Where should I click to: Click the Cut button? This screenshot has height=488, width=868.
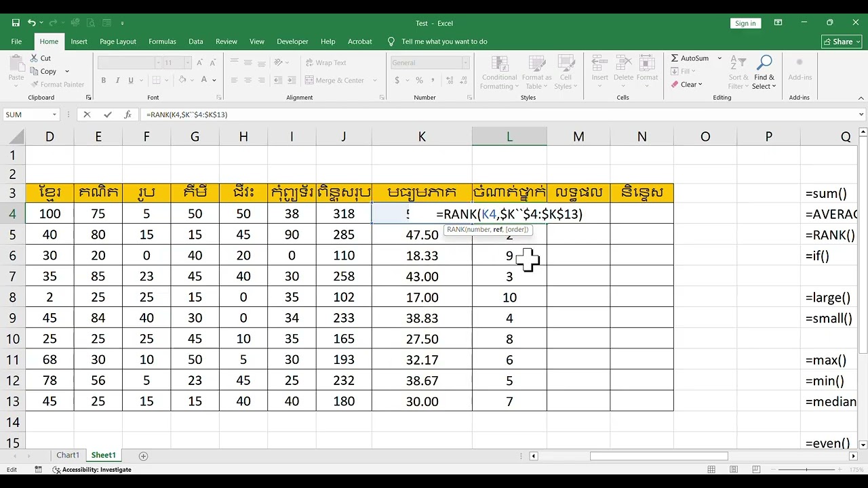(41, 58)
